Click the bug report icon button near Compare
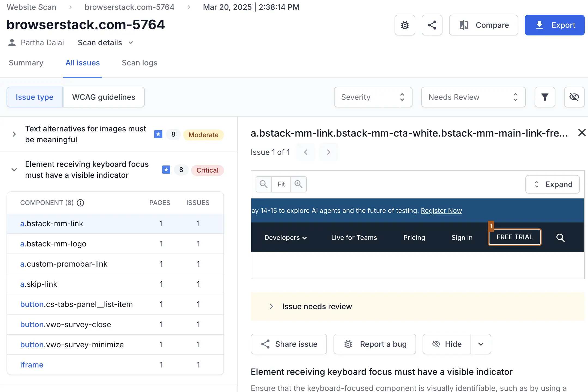This screenshot has height=392, width=588. [405, 25]
